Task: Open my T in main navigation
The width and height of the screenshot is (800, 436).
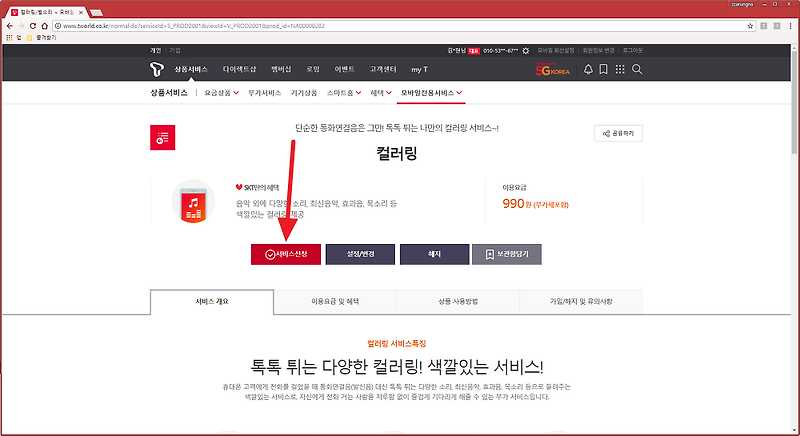Action: [419, 69]
